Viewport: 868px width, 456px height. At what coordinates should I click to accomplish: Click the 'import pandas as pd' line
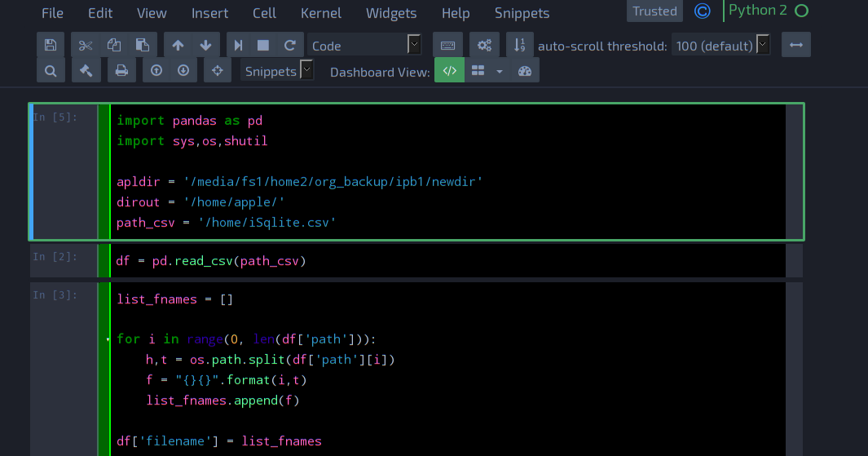tap(189, 121)
